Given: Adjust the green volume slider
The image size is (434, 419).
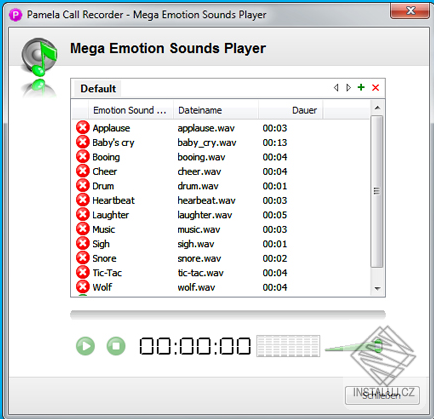Looking at the screenshot, I should 378,346.
